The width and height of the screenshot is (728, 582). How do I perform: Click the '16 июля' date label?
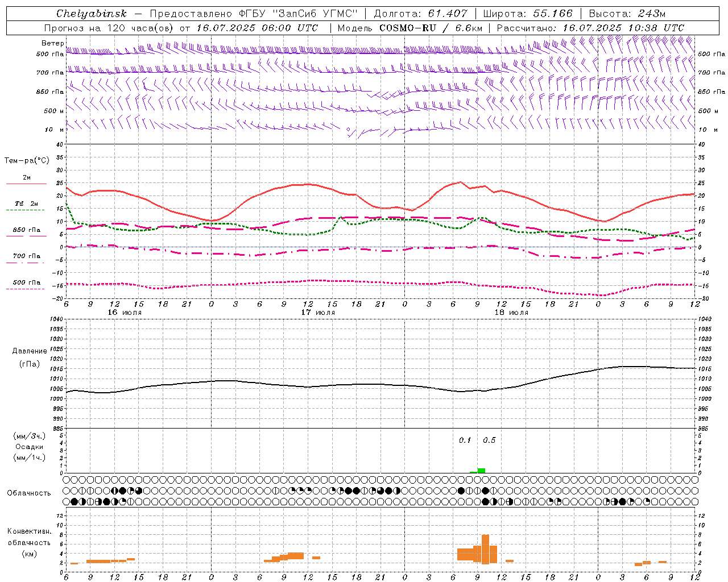(125, 313)
